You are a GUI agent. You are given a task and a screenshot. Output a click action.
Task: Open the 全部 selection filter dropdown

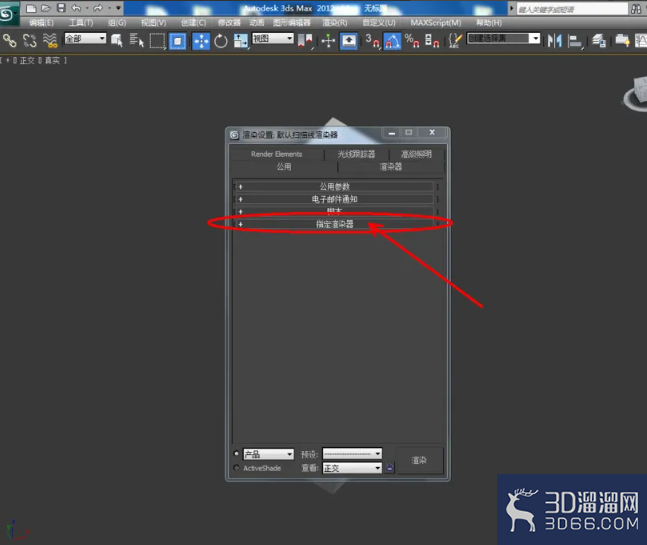(85, 39)
